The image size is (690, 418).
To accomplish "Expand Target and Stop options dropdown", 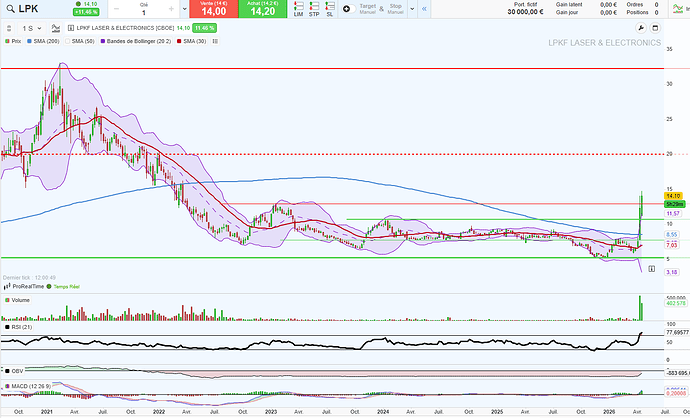I will click(x=412, y=9).
